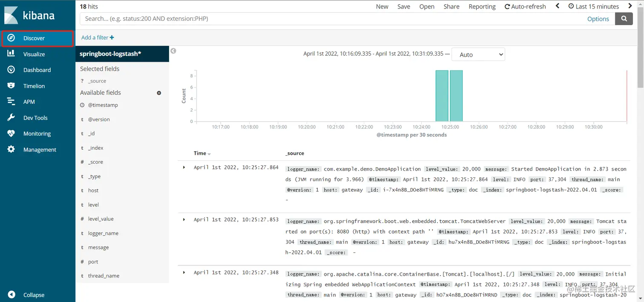Open the Last 15 minutes time picker
The width and height of the screenshot is (644, 302).
pyautogui.click(x=594, y=6)
